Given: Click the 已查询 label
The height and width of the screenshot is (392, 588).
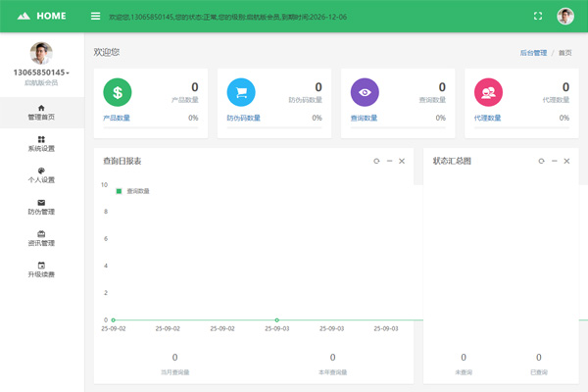Looking at the screenshot, I should click(539, 372).
